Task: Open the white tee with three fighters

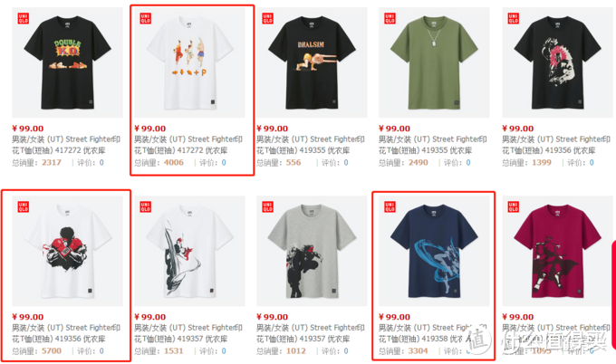Action: click(189, 62)
